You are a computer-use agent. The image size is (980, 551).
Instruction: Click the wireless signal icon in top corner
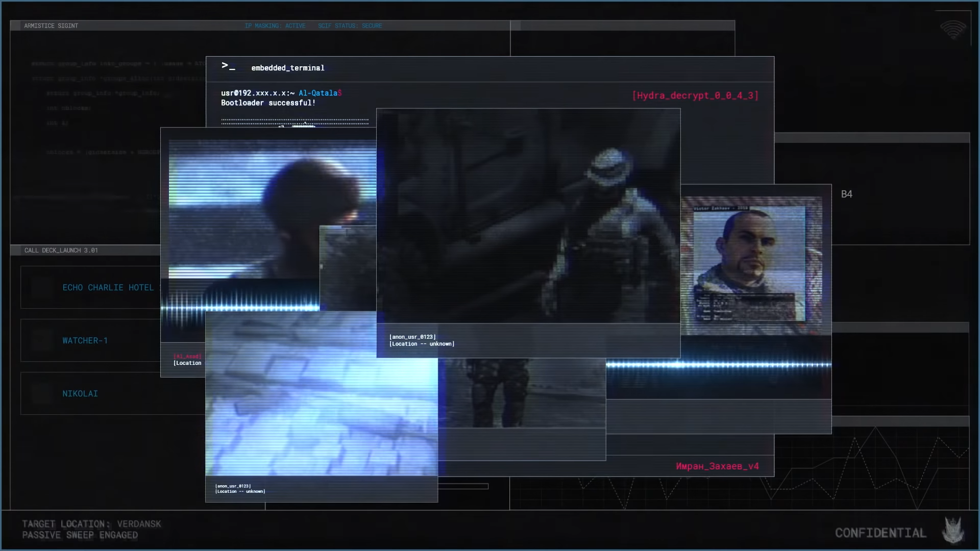pos(953,30)
